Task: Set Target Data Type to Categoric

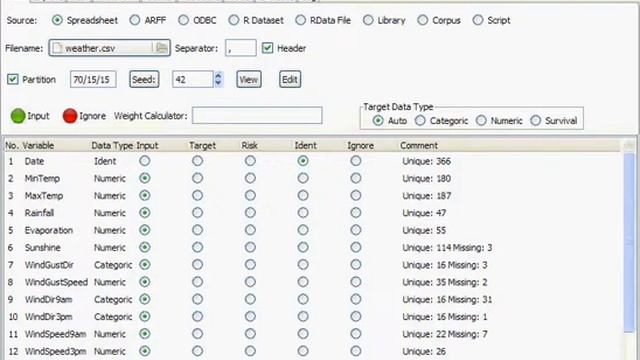Action: click(420, 120)
